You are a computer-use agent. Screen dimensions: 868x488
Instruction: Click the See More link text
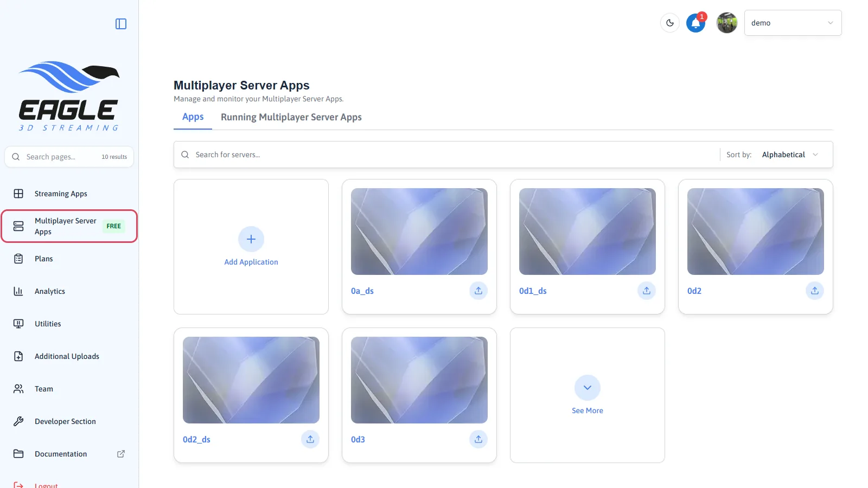coord(588,410)
